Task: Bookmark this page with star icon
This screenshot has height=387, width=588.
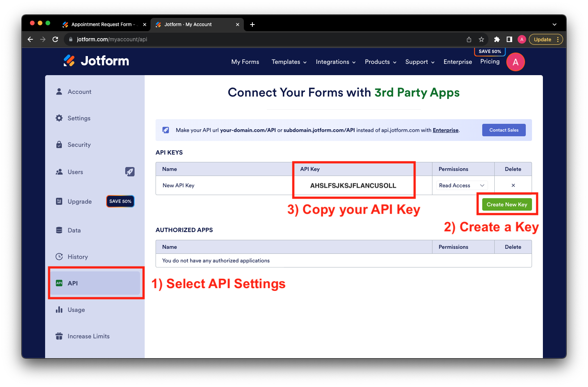Action: (481, 39)
